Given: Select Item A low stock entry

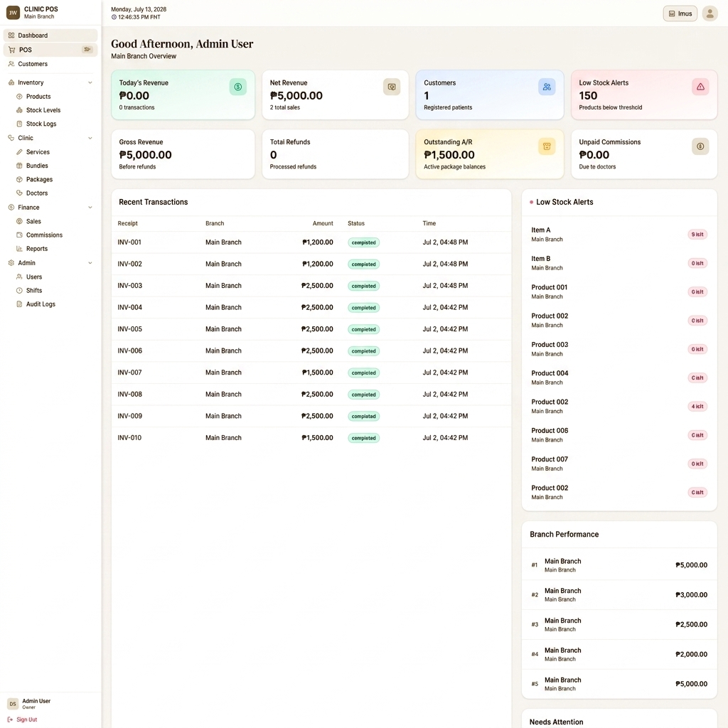Looking at the screenshot, I should (619, 235).
